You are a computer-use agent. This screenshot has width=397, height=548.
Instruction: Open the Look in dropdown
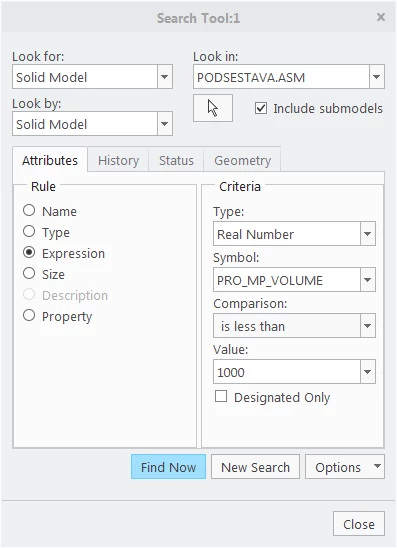pos(377,77)
